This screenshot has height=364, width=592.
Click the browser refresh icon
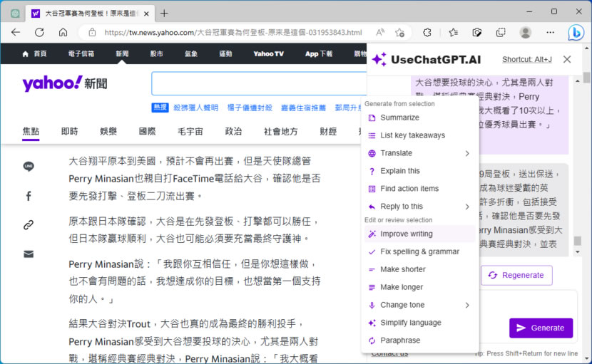(39, 32)
